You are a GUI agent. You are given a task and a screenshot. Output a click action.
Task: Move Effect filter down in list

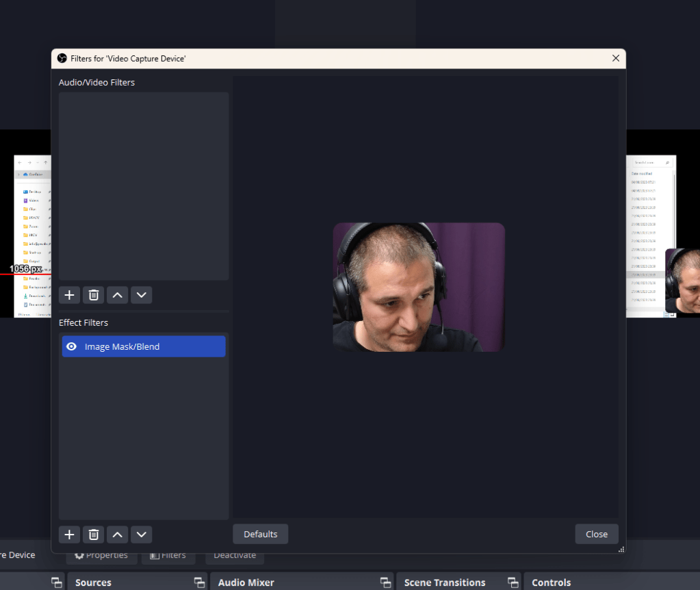[142, 535]
